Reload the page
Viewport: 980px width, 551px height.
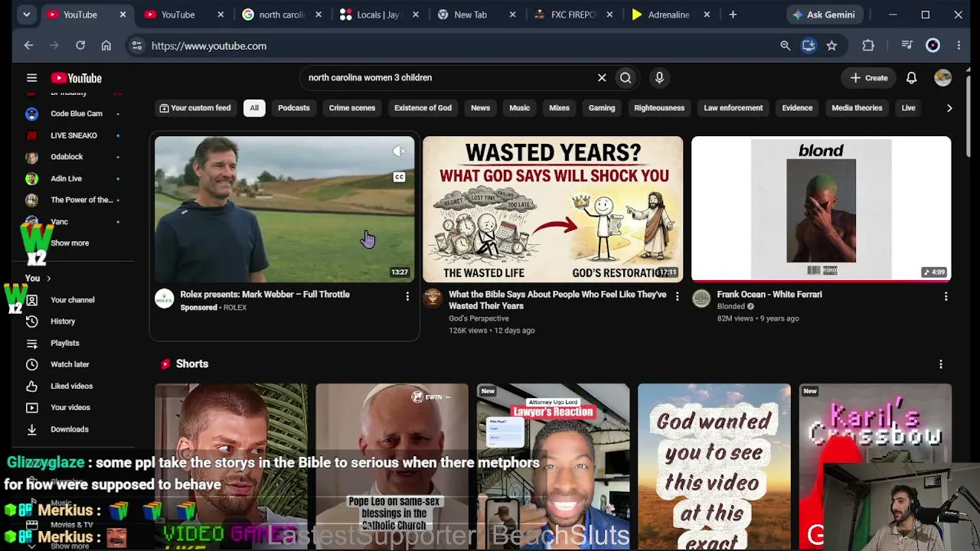coord(80,46)
